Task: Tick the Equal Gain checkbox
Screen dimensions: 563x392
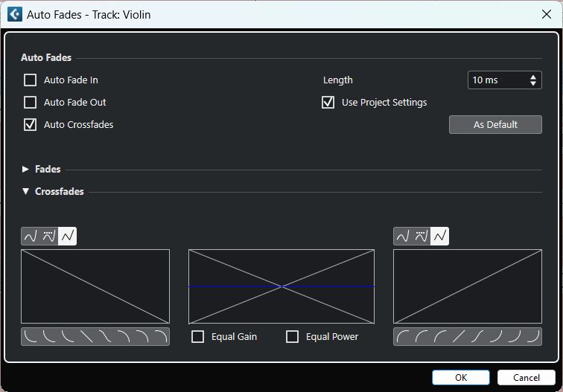Action: tap(198, 337)
